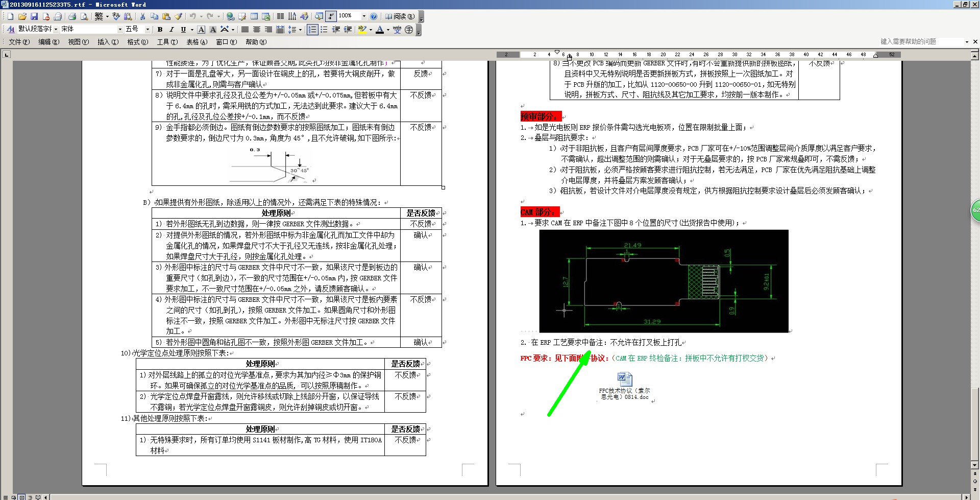980x500 pixels.
Task: Open the Phonetic Guide (wén) tool
Action: 397,30
